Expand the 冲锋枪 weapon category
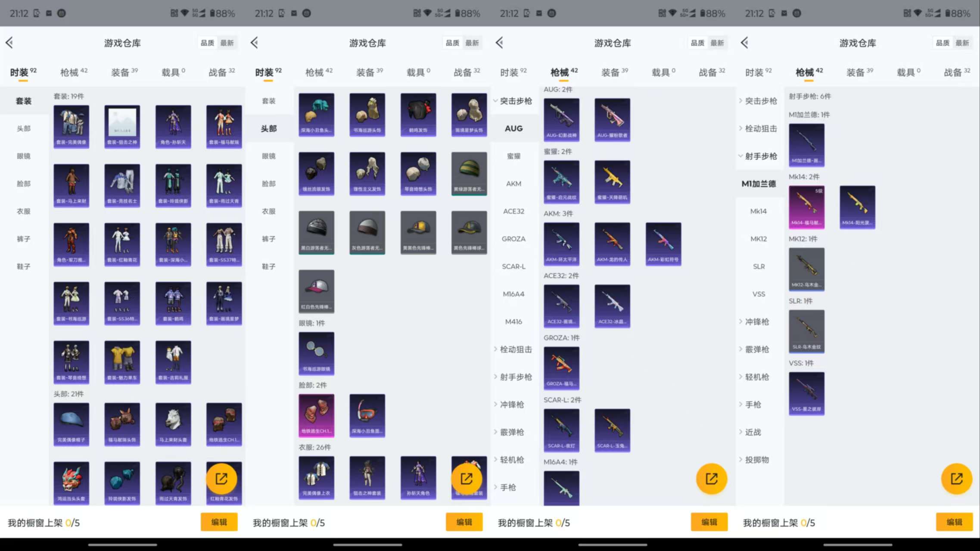The image size is (980, 551). tap(756, 321)
